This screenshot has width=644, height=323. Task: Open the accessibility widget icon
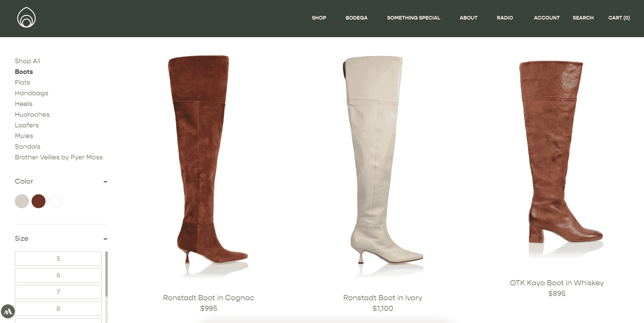click(x=8, y=311)
